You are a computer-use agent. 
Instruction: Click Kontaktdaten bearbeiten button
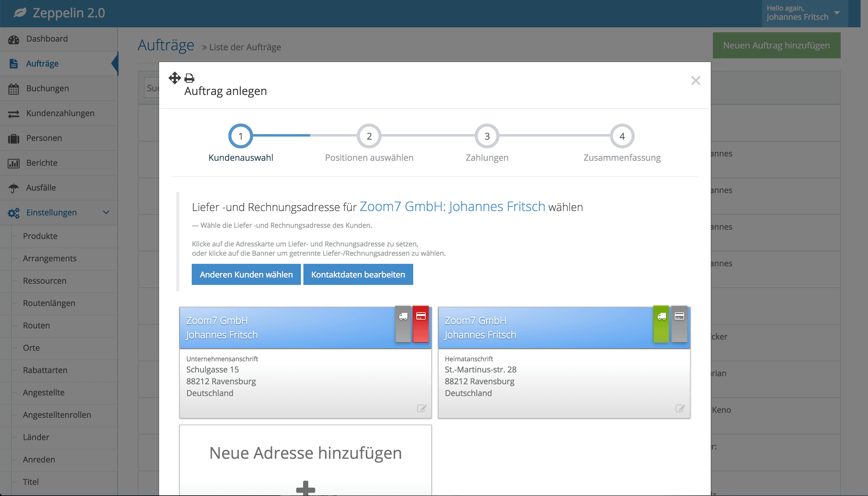pyautogui.click(x=358, y=274)
